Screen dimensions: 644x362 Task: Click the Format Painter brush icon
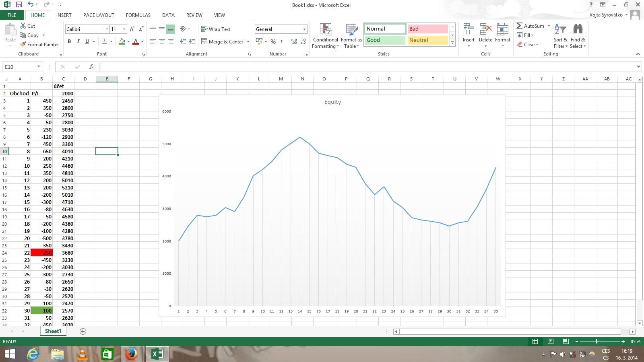23,45
